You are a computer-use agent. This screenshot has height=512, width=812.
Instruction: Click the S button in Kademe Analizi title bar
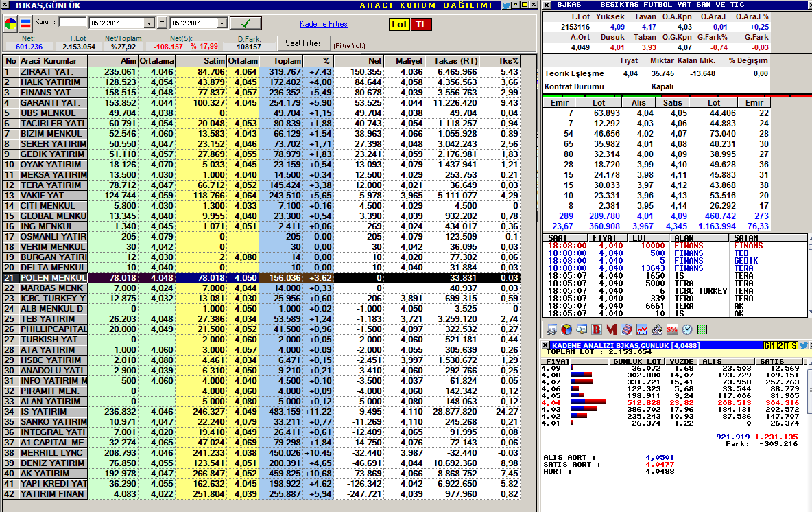pyautogui.click(x=794, y=345)
